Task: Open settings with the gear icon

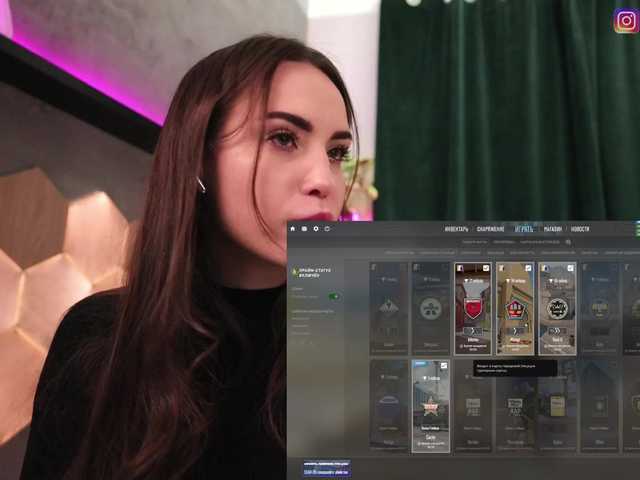Action: (x=316, y=229)
